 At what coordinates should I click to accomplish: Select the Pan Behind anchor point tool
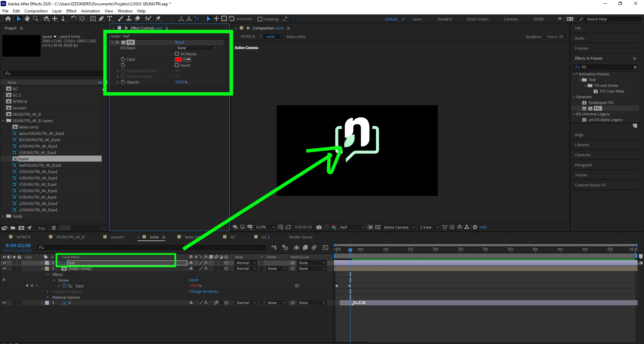click(82, 19)
